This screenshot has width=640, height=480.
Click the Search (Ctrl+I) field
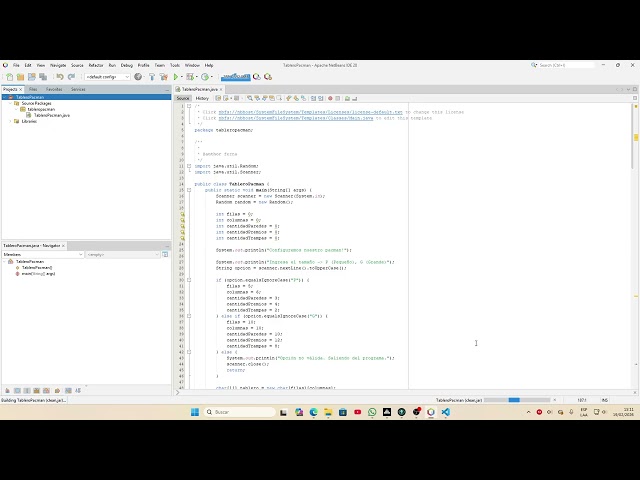coord(567,65)
